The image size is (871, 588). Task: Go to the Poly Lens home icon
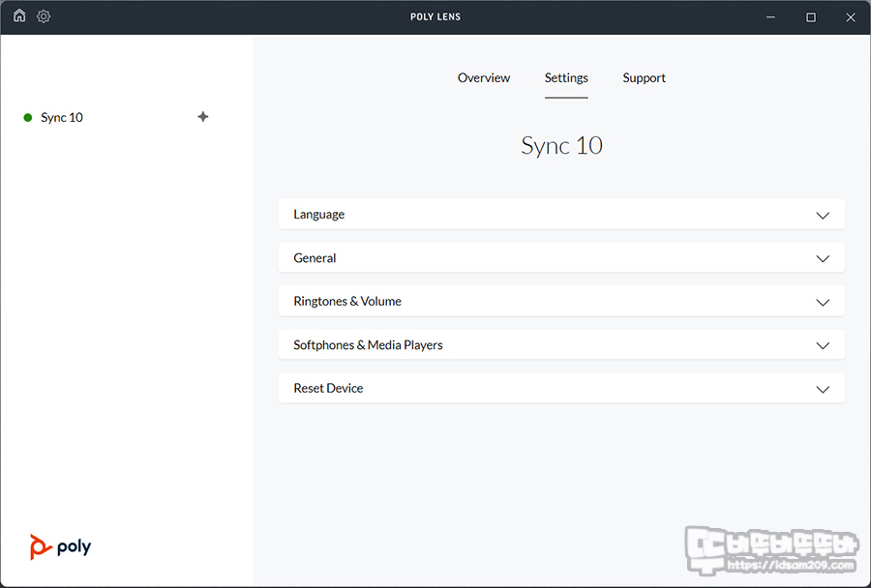[x=19, y=15]
